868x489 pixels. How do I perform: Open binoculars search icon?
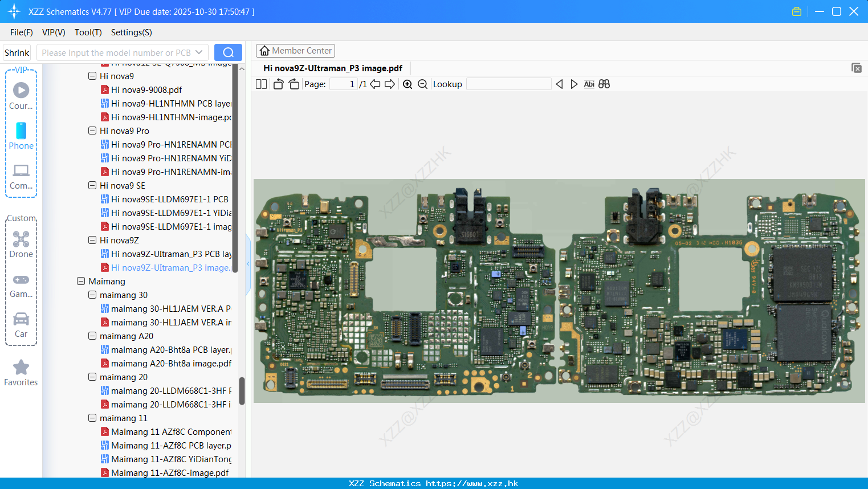click(604, 84)
